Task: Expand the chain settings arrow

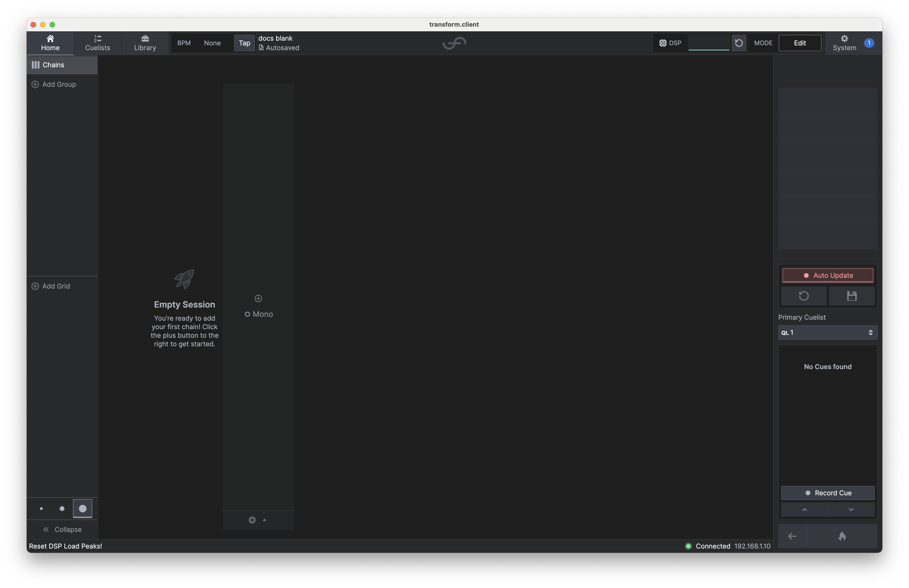Action: [264, 520]
